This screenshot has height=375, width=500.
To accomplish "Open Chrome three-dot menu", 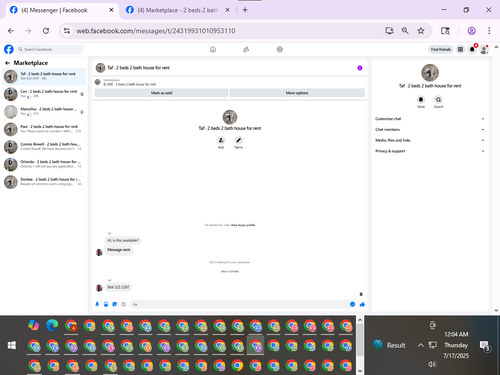I will click(489, 31).
